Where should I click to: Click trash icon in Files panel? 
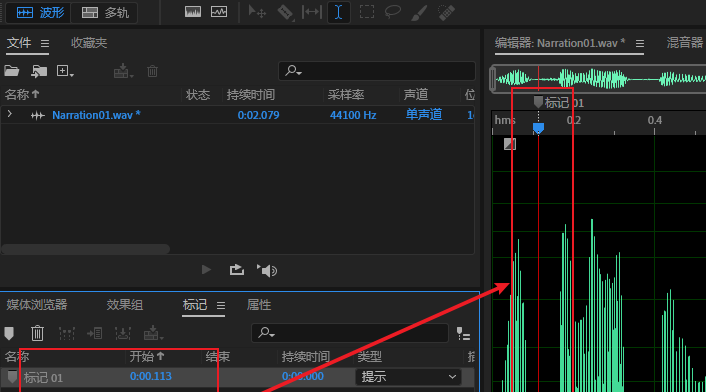click(152, 71)
